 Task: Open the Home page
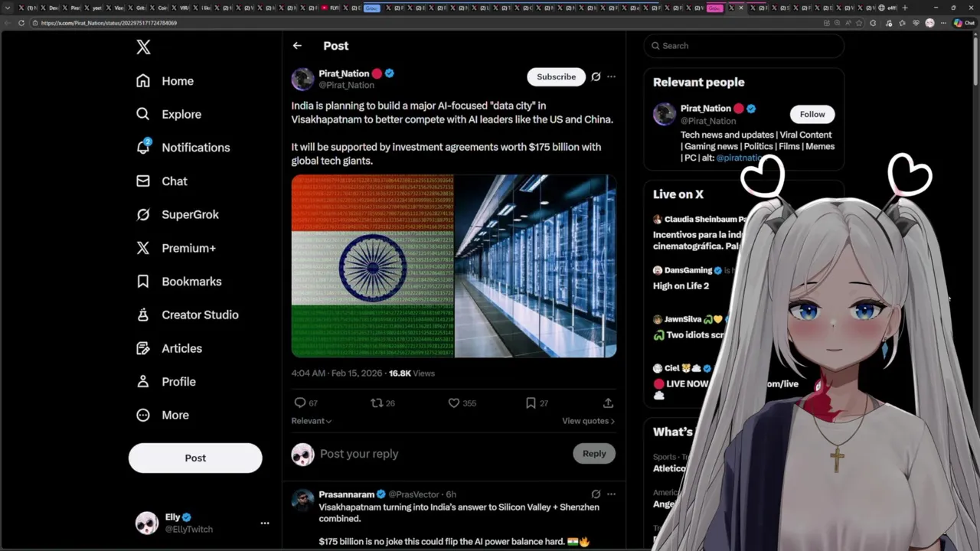tap(165, 81)
